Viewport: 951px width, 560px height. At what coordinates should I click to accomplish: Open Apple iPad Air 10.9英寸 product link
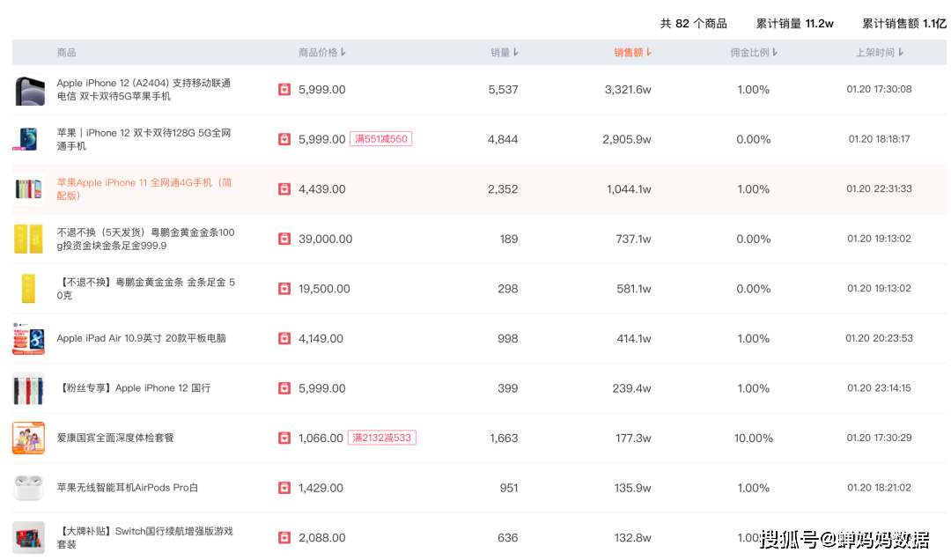[x=141, y=338]
